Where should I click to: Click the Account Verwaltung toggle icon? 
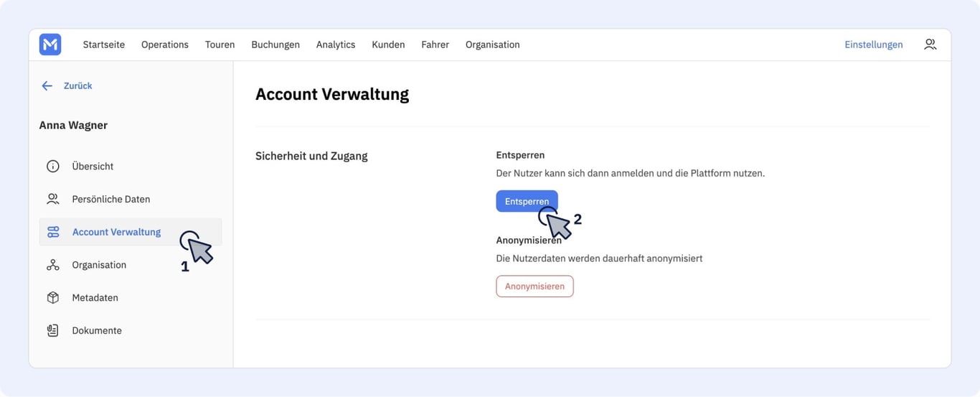click(53, 232)
